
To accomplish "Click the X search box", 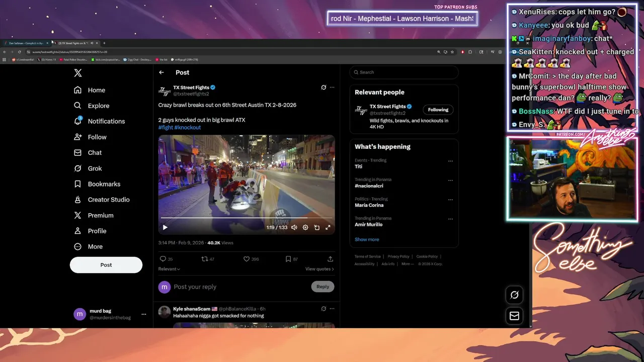I will coord(404,72).
